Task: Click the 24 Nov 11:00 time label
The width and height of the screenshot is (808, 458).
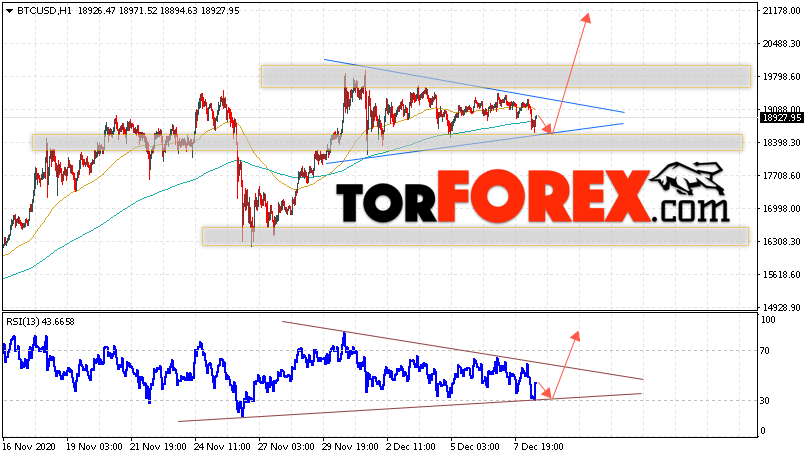Action: 222,447
